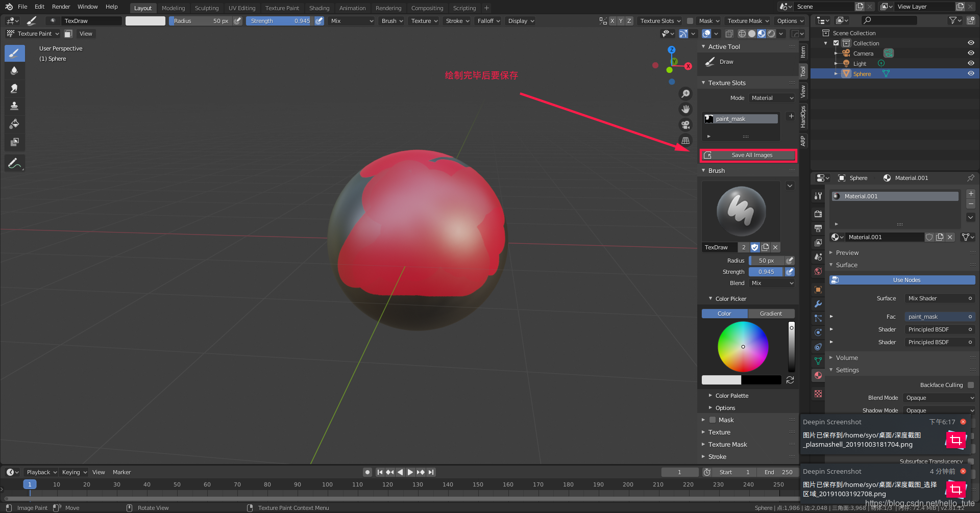Toggle Light visibility eye in outliner
Screen dimensions: 980x513
point(971,63)
